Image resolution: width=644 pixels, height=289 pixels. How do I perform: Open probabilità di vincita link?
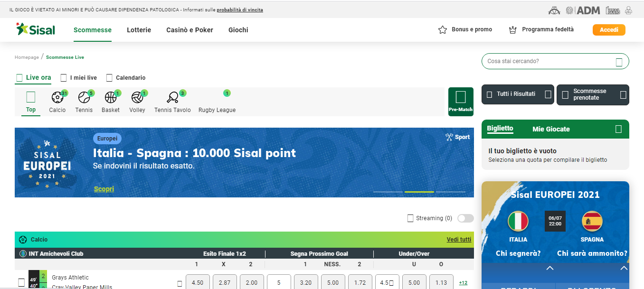click(x=240, y=10)
